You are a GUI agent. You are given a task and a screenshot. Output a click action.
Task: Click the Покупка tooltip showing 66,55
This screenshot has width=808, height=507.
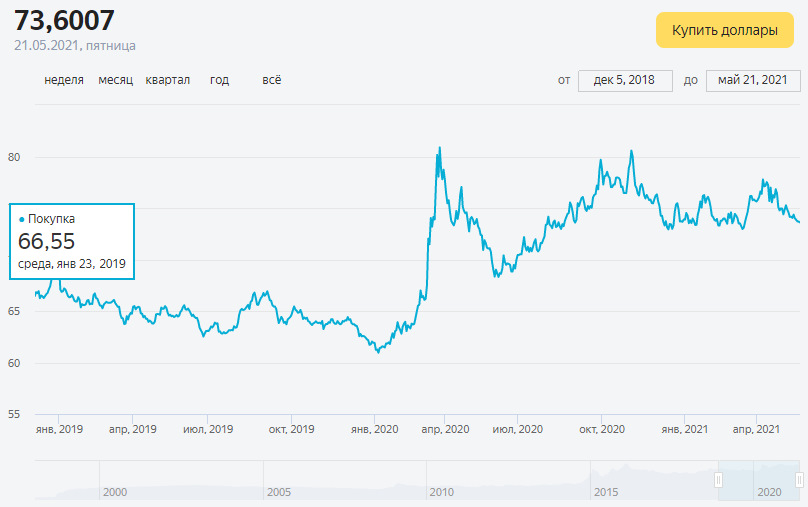pyautogui.click(x=72, y=241)
